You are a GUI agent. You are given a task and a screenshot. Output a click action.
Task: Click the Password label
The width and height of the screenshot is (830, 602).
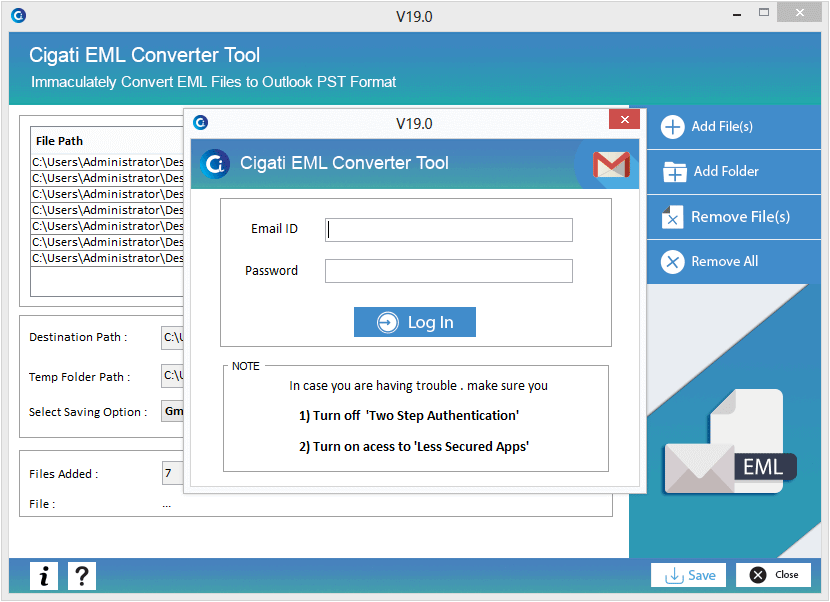click(x=271, y=271)
